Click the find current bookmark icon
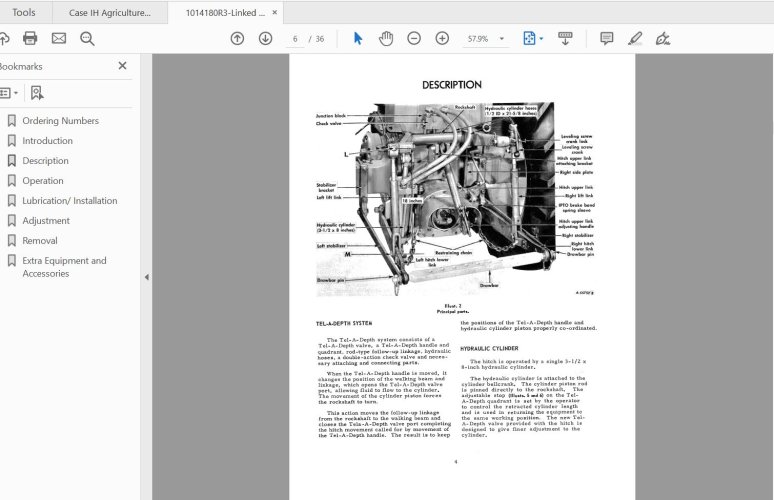Viewport: 774px width, 500px height. pos(37,93)
